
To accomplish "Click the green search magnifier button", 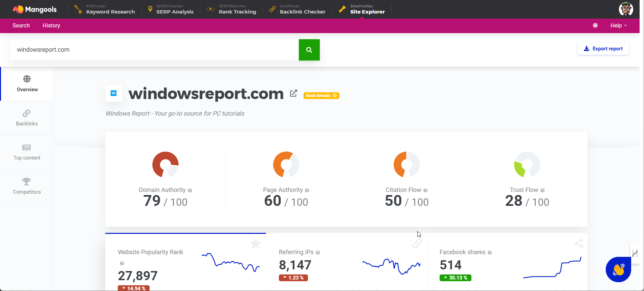I will click(309, 50).
